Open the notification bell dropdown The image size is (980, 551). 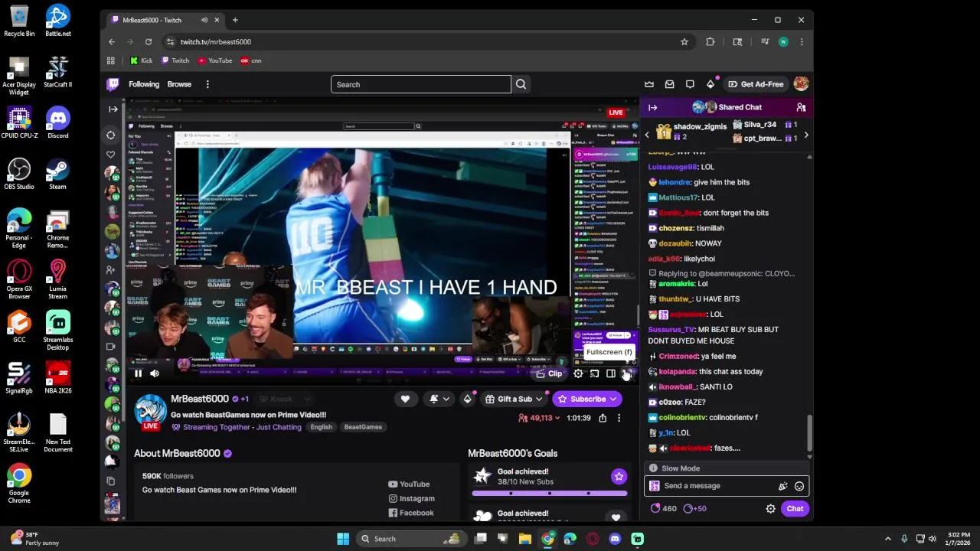[x=439, y=399]
